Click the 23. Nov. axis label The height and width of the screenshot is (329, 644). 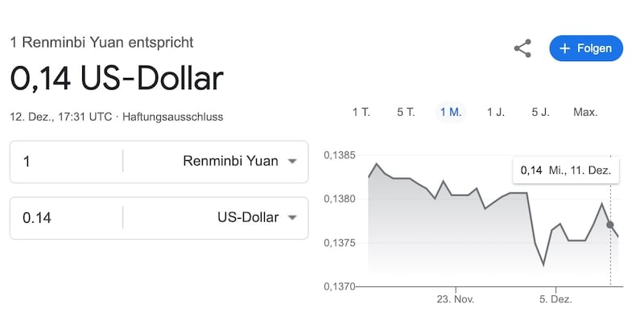(x=456, y=299)
